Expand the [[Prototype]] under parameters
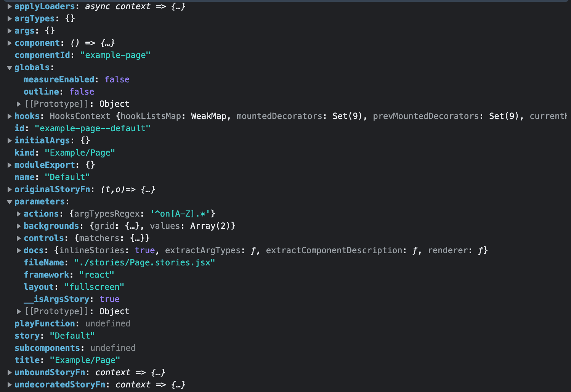 coord(18,311)
